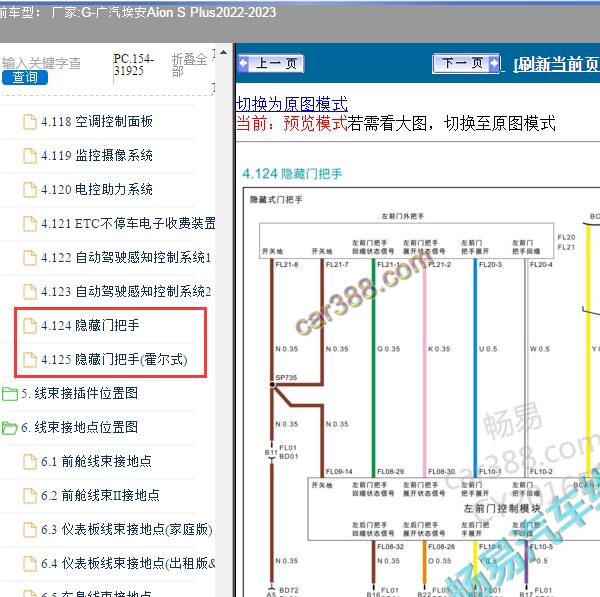
Task: Expand folder 5. 线束接插件位置图
Action: pos(79,393)
